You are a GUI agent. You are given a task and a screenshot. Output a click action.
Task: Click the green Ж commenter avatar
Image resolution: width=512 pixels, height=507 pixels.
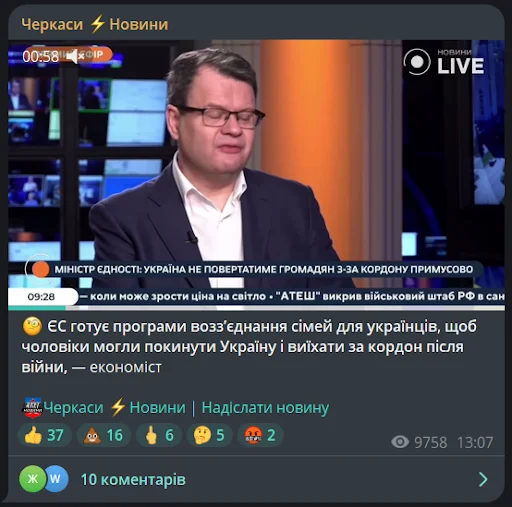(33, 479)
